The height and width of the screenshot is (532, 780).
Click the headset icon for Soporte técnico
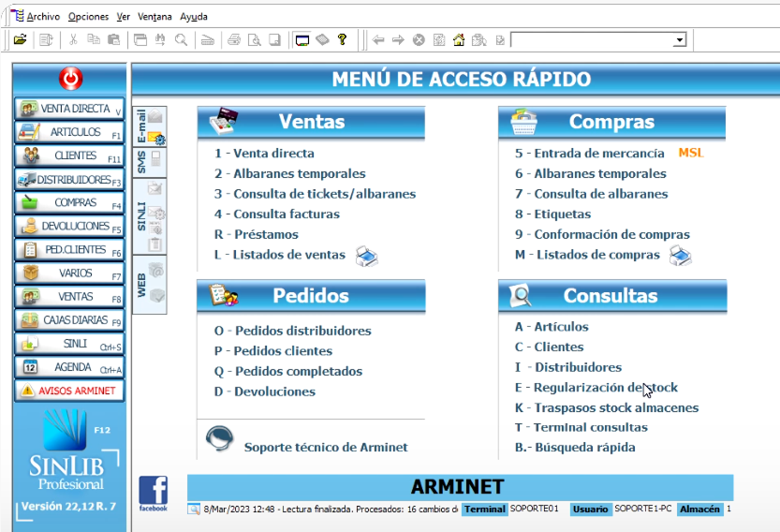[219, 440]
